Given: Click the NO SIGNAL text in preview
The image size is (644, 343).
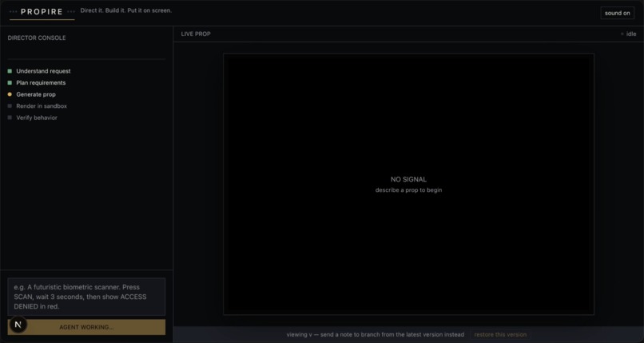Looking at the screenshot, I should (x=408, y=180).
